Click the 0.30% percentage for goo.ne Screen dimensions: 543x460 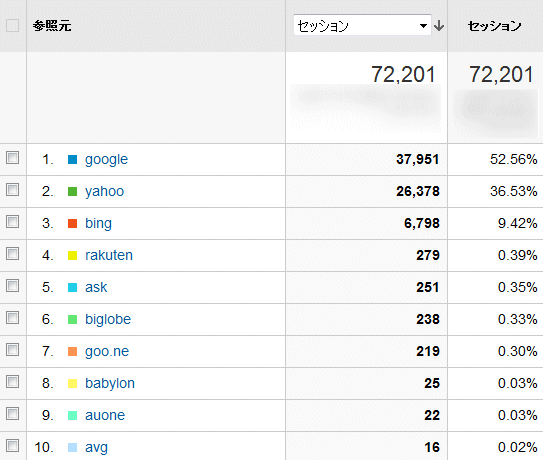(x=517, y=351)
